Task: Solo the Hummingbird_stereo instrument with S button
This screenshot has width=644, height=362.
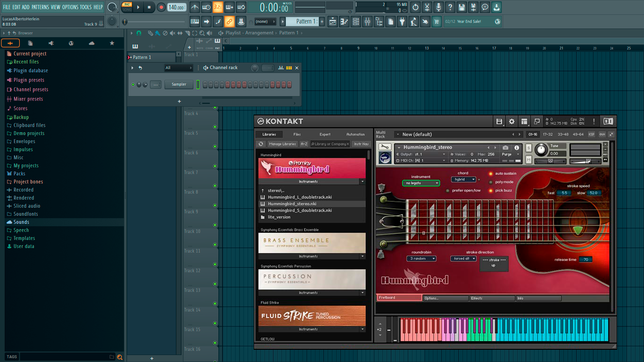Action: (x=528, y=148)
